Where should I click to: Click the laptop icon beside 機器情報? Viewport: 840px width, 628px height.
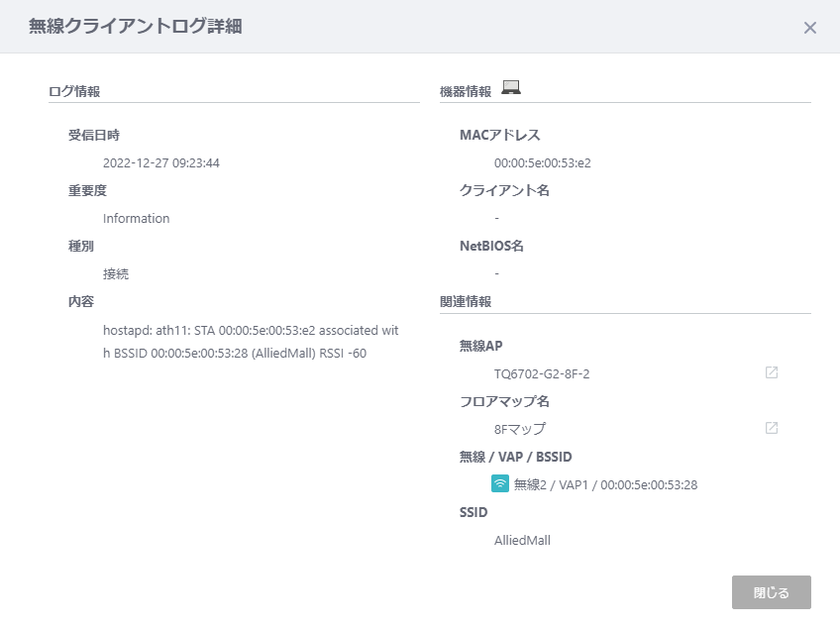click(511, 88)
